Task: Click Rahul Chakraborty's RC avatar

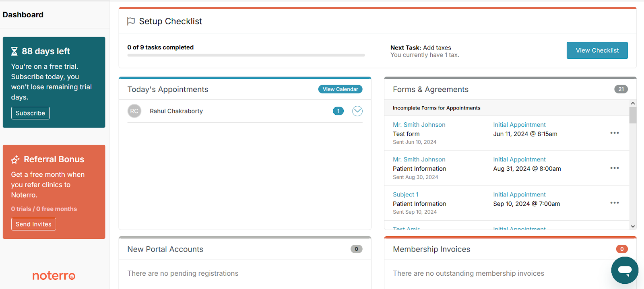Action: pyautogui.click(x=134, y=111)
